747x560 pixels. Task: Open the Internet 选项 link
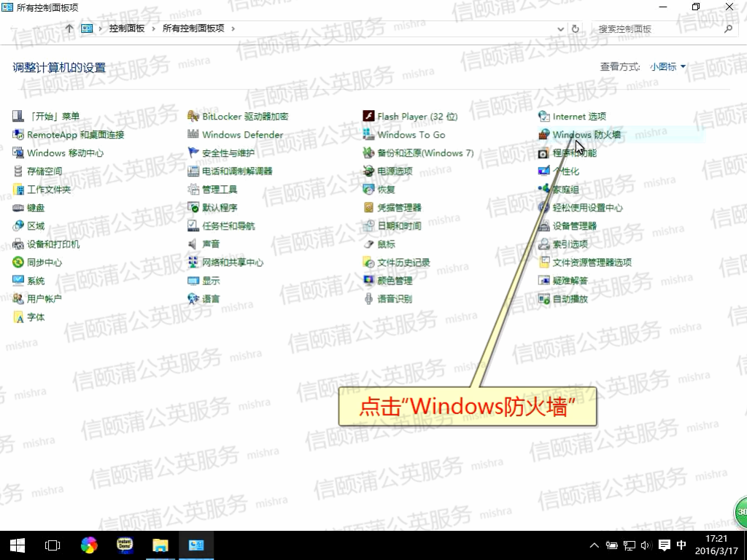point(578,117)
